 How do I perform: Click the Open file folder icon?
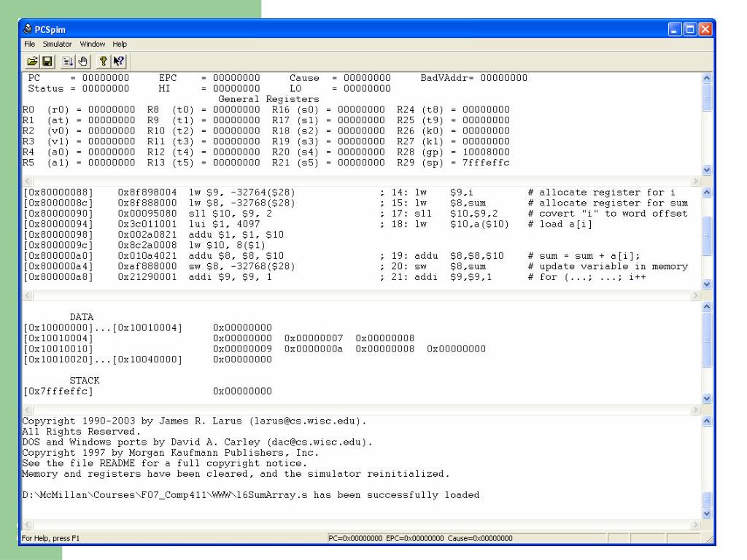click(x=32, y=61)
